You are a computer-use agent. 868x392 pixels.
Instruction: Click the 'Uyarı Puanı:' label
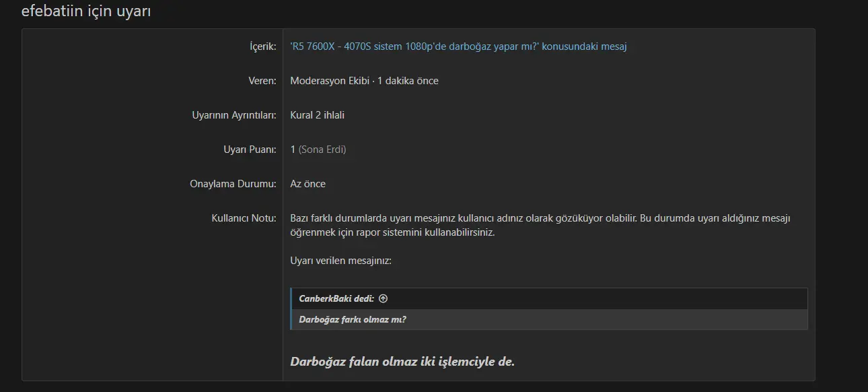tap(250, 150)
